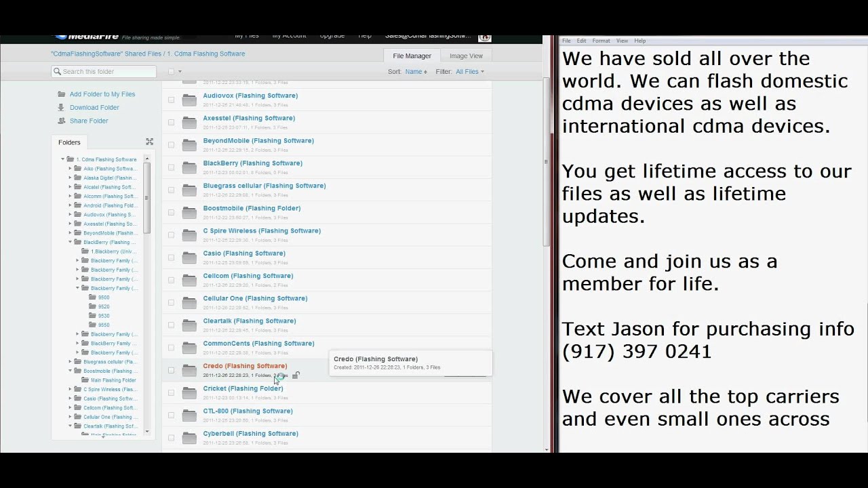Click the folder icon of 9500 in Folders tree
Image resolution: width=868 pixels, height=488 pixels.
[x=92, y=298]
